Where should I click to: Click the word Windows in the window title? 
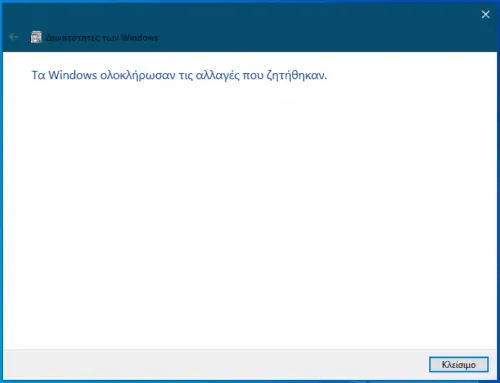(x=140, y=37)
